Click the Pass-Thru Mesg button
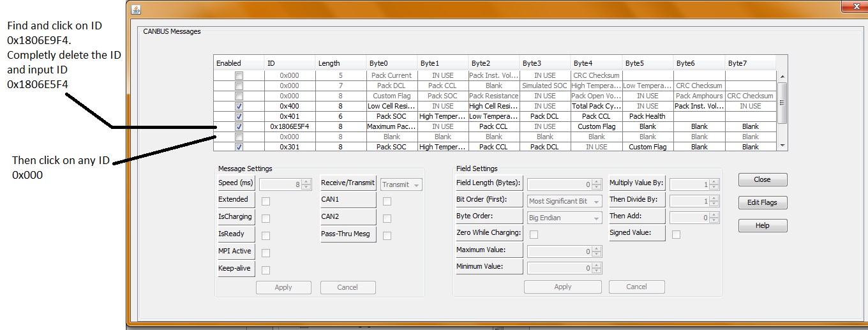868x330 pixels. pos(348,234)
